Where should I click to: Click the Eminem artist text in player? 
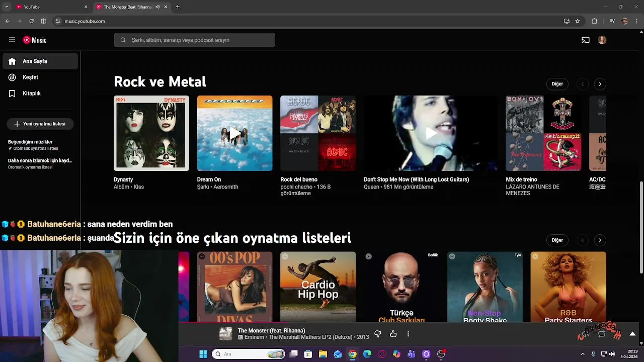point(254,337)
